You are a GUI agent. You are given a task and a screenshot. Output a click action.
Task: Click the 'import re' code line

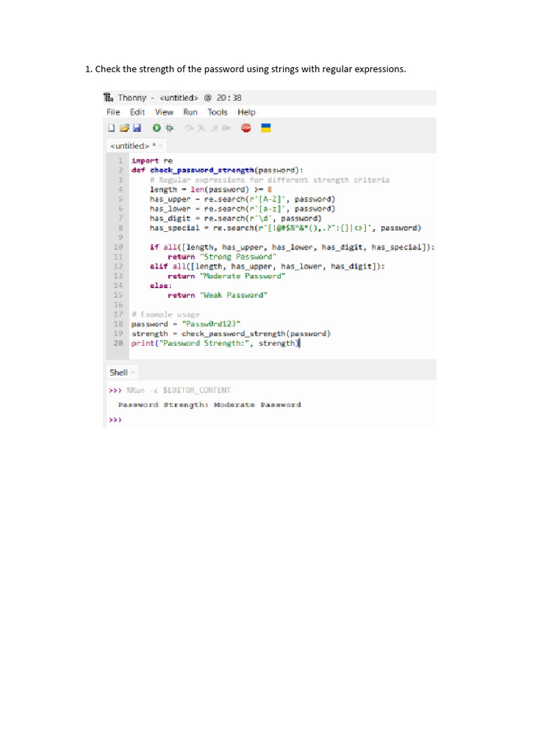coord(152,160)
